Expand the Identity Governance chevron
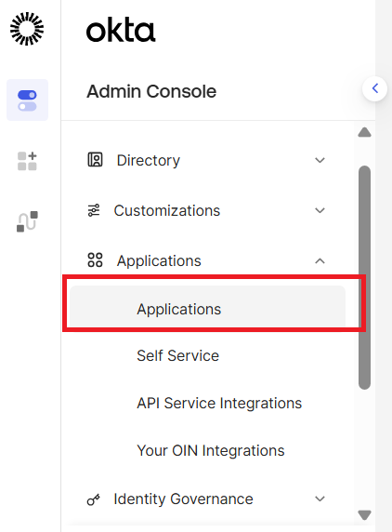392x532 pixels. (320, 499)
